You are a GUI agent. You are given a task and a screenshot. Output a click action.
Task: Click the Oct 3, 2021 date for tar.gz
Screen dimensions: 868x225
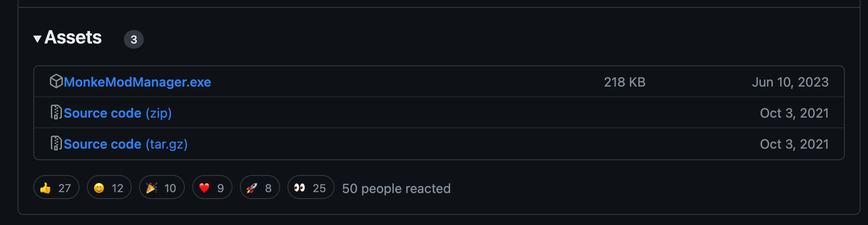coord(794,144)
